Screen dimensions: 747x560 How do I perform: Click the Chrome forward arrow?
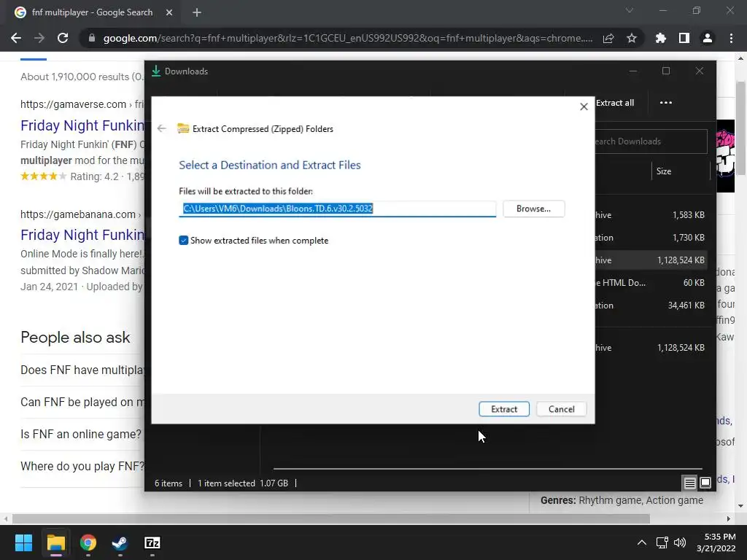(39, 38)
